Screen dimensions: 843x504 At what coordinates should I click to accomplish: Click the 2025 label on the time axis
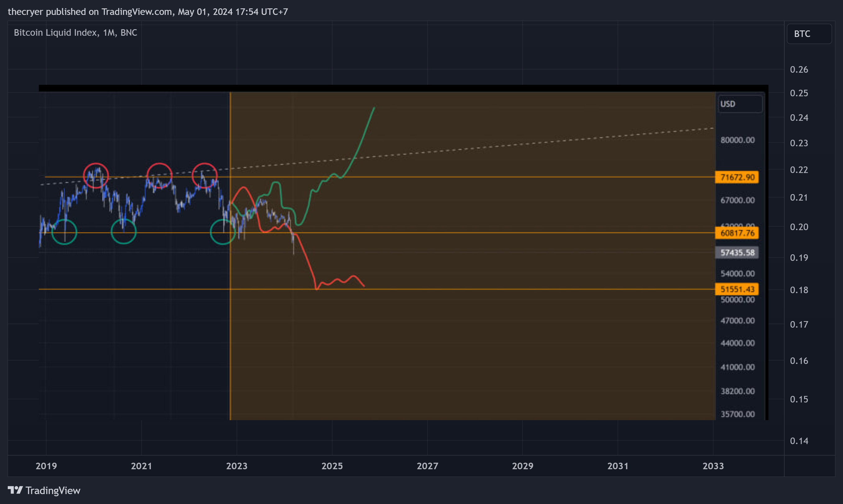(x=332, y=466)
